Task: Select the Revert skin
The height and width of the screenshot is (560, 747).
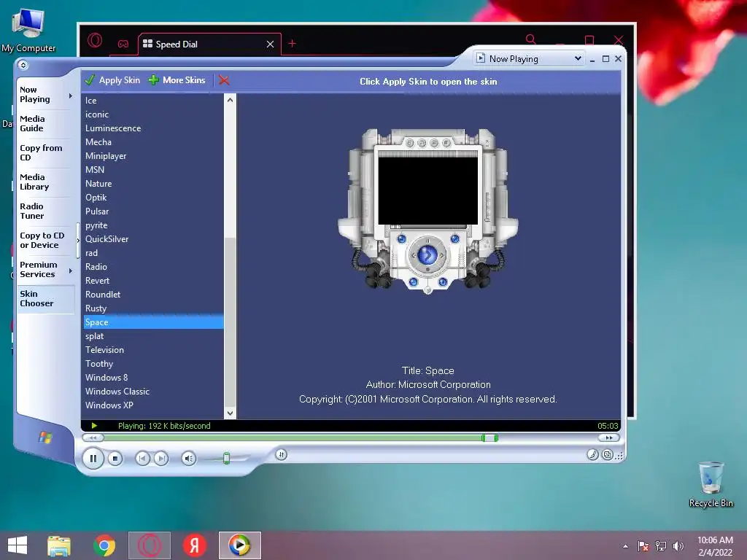Action: point(153,281)
